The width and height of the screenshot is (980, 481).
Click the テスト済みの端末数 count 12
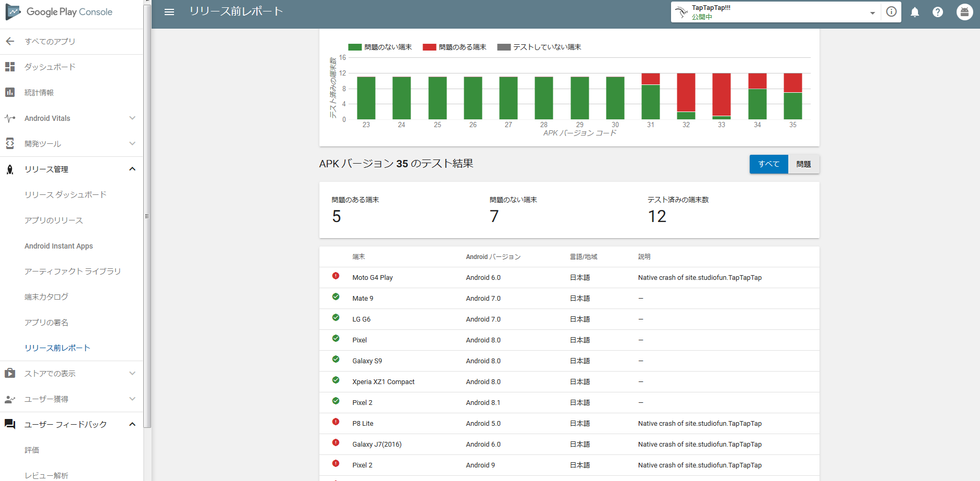tap(657, 216)
